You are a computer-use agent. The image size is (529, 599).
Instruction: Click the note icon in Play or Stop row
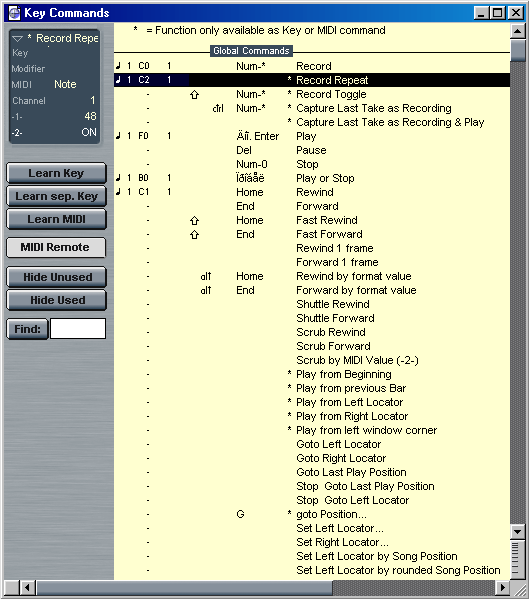pyautogui.click(x=118, y=178)
